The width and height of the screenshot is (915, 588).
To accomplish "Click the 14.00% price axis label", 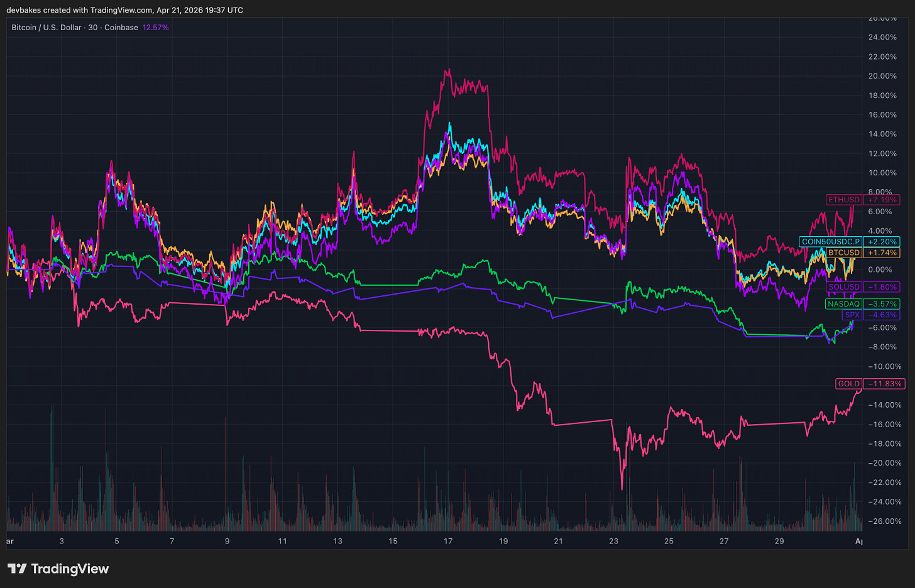I will (x=881, y=134).
